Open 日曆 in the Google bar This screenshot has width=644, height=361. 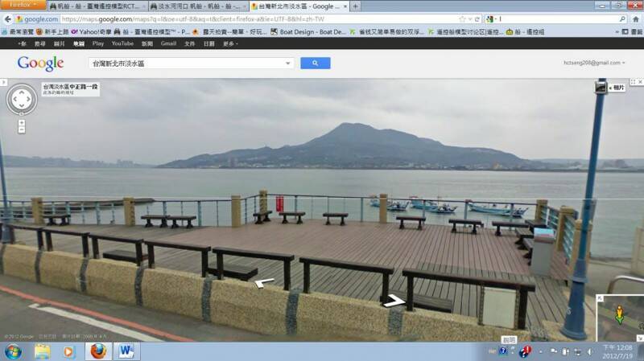tap(208, 43)
